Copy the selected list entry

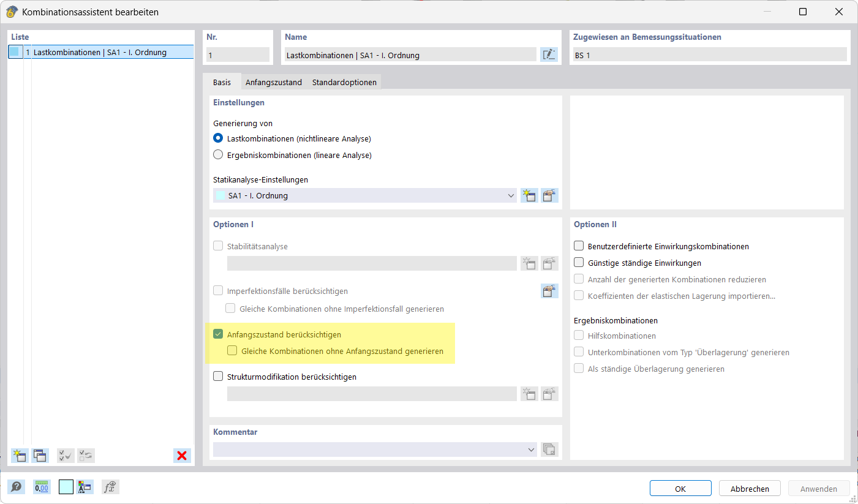[39, 456]
